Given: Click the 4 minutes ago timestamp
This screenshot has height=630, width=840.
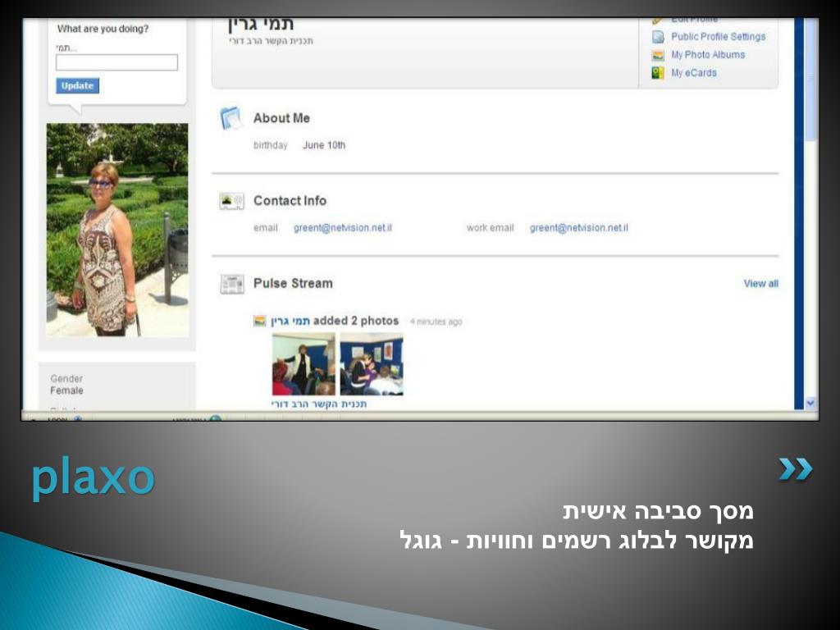Looking at the screenshot, I should 436,322.
